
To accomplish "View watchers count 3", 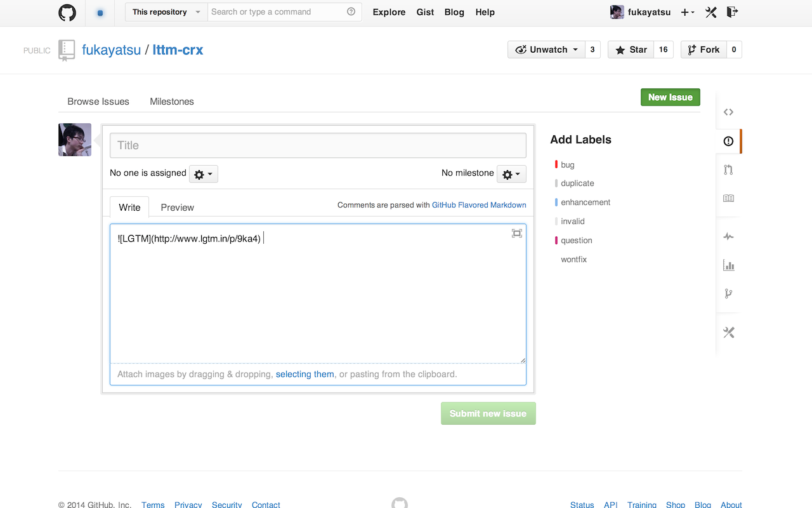I will [593, 50].
